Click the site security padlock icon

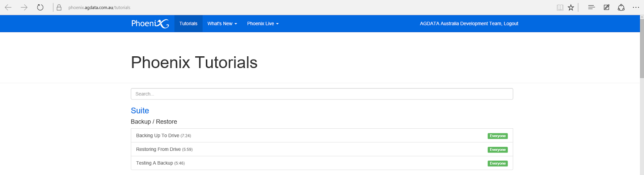59,7
